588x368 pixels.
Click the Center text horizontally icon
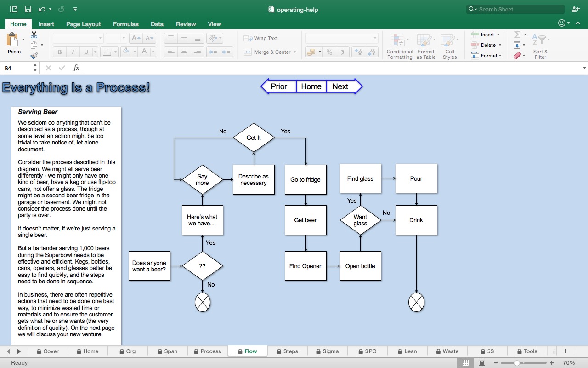click(184, 52)
